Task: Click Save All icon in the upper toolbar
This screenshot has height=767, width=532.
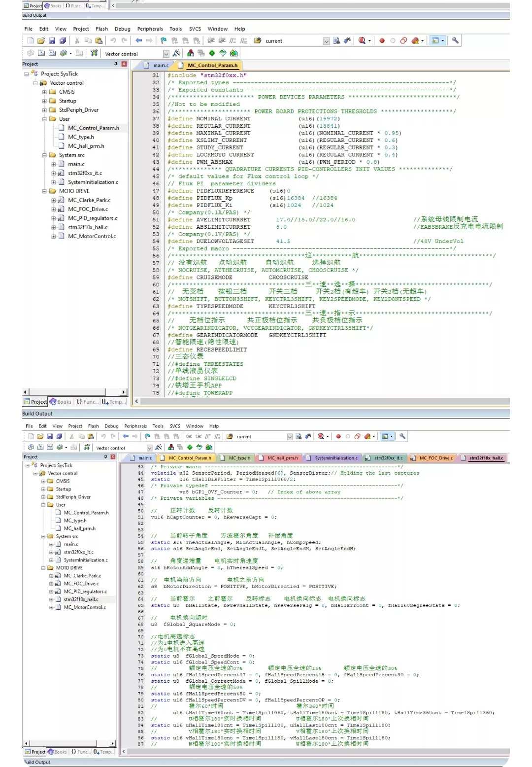Action: (63, 40)
